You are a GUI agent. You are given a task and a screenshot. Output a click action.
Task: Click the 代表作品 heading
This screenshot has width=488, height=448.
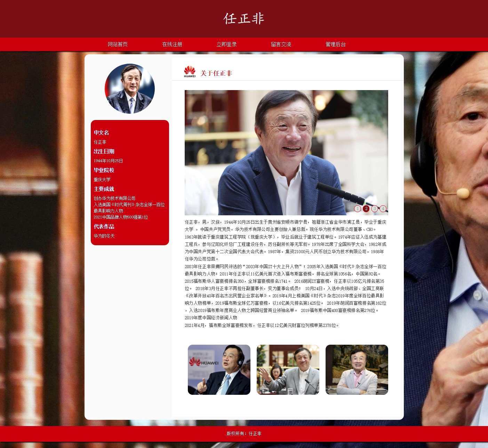coord(104,226)
